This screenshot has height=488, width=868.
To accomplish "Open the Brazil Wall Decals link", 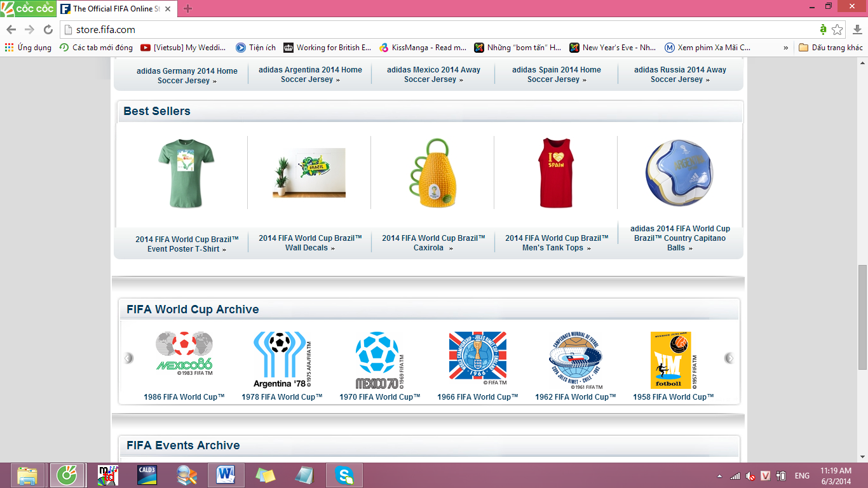I will [310, 243].
